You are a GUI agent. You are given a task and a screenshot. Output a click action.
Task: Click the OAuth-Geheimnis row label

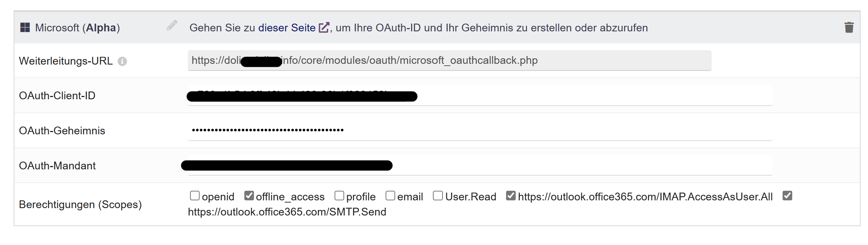click(62, 131)
